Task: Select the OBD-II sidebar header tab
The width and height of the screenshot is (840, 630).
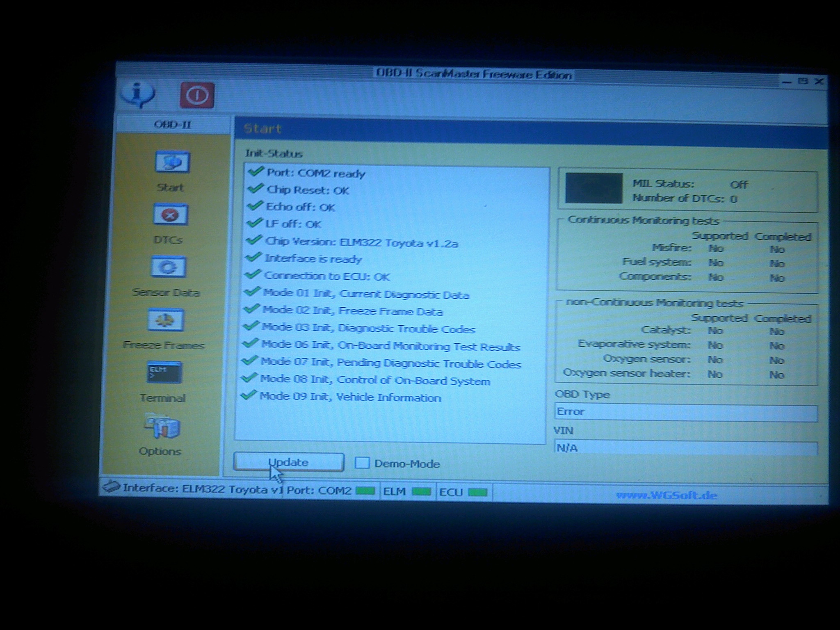Action: 173,124
